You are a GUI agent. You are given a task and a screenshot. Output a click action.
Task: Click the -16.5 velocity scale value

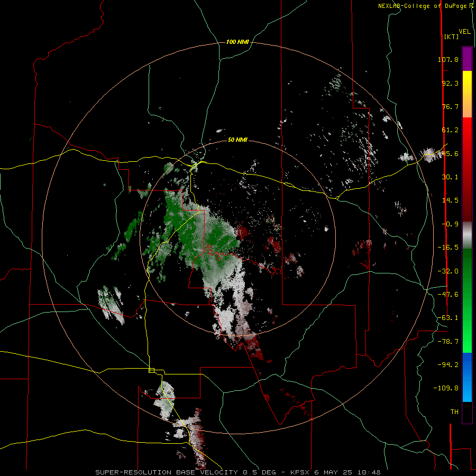coord(448,248)
